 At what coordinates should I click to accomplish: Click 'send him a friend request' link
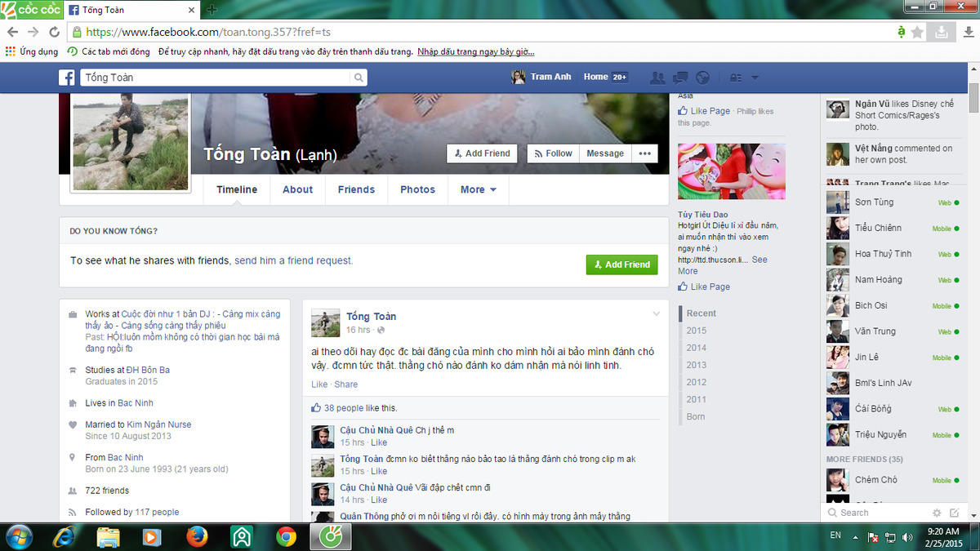[x=294, y=261]
